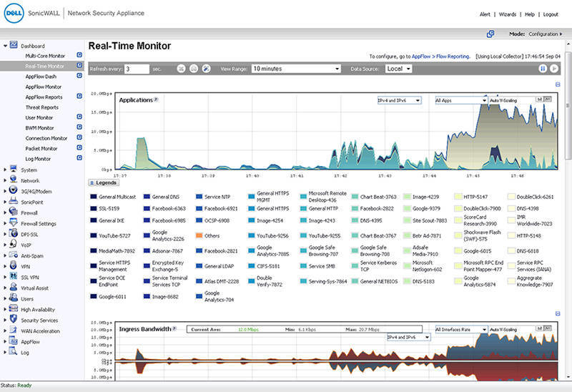
Task: Open the Help link
Action: click(530, 14)
